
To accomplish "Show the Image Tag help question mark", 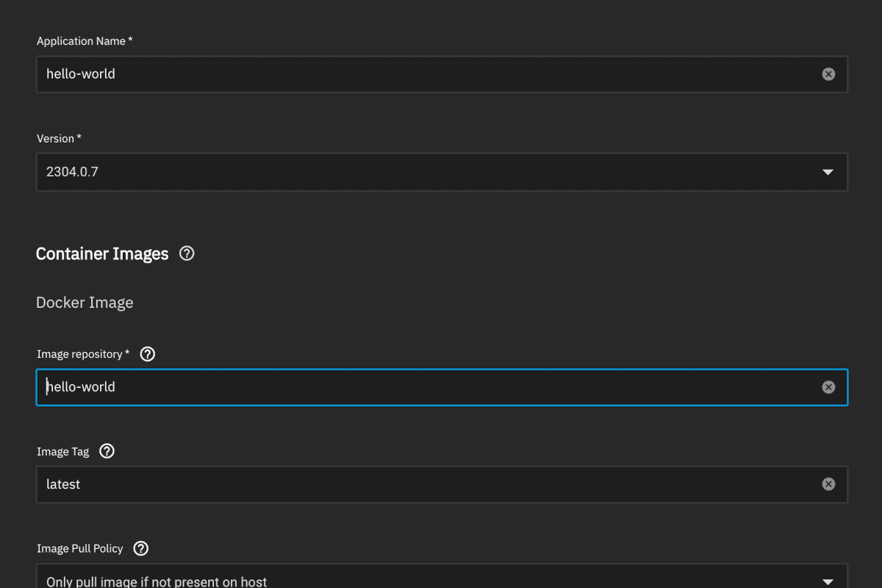I will point(107,451).
